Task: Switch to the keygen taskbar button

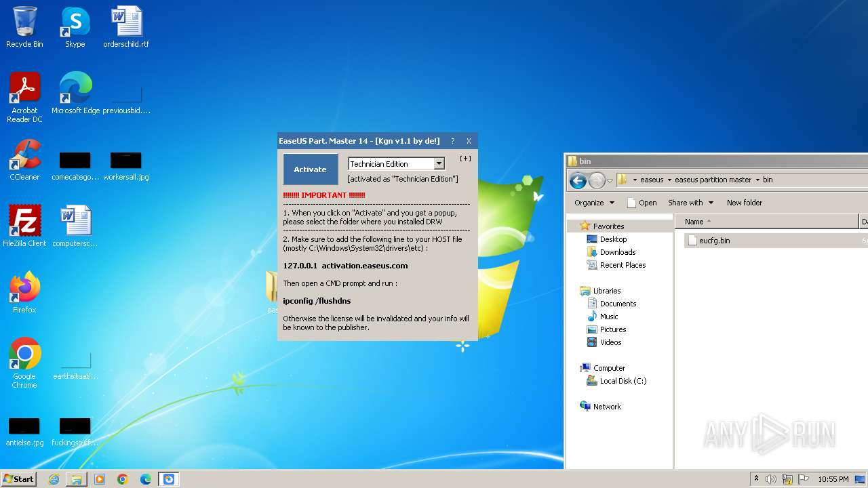Action: pyautogui.click(x=169, y=479)
